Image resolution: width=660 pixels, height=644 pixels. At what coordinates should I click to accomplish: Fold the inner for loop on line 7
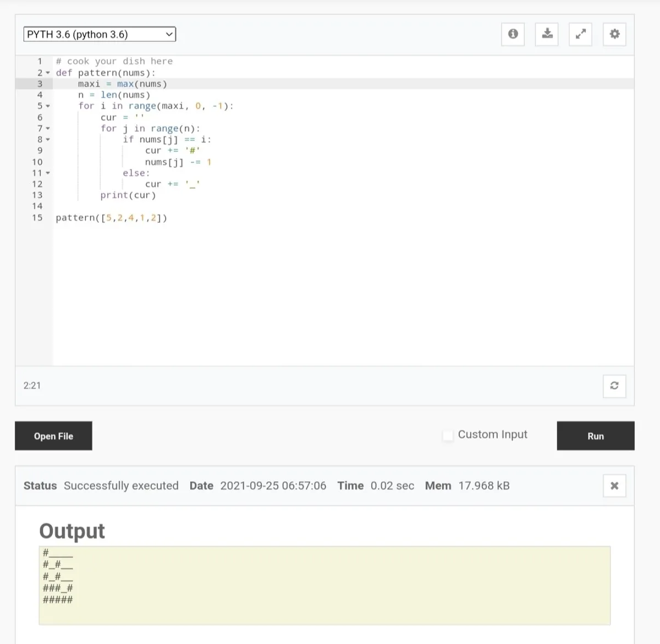(x=48, y=129)
